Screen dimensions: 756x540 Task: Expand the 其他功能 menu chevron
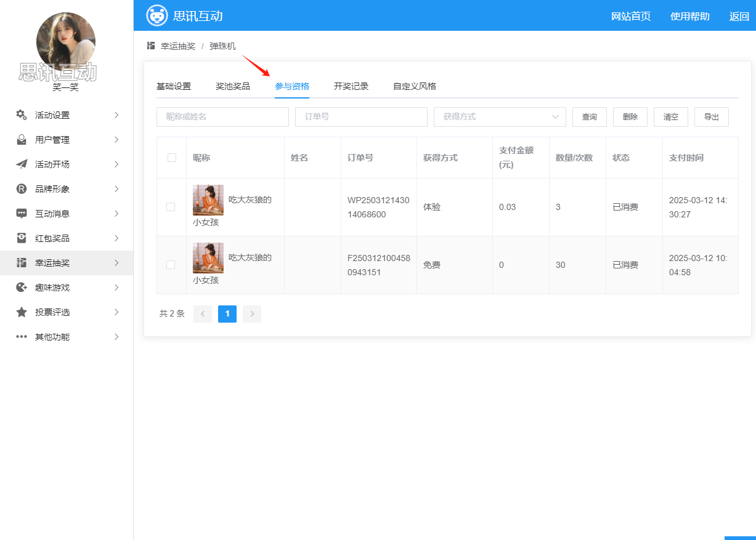pos(116,337)
